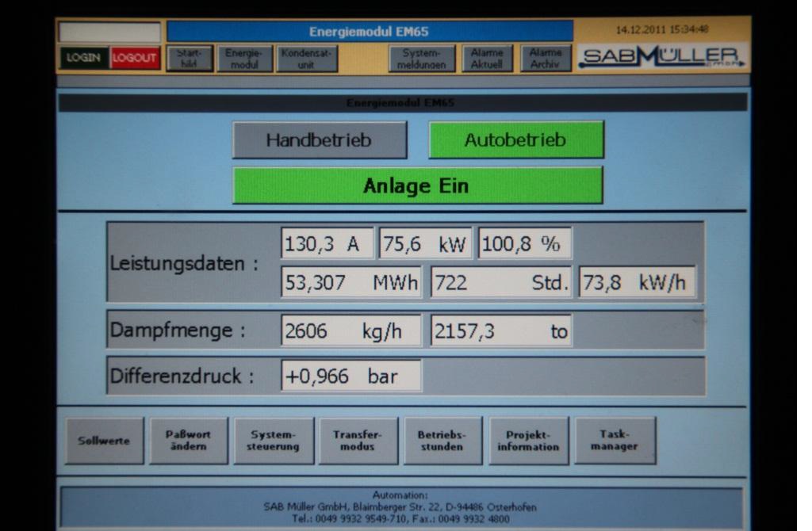This screenshot has height=531, width=812.
Task: Select the 75,6 kW power value
Action: (x=426, y=243)
